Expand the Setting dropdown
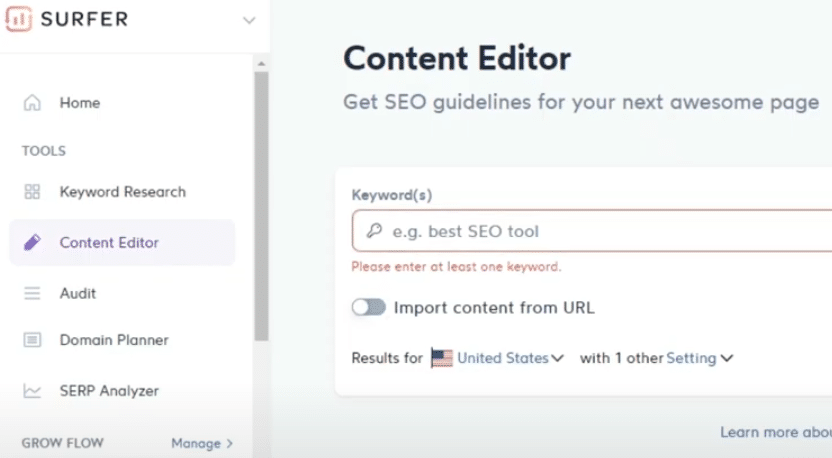The width and height of the screenshot is (832, 458). [x=699, y=358]
